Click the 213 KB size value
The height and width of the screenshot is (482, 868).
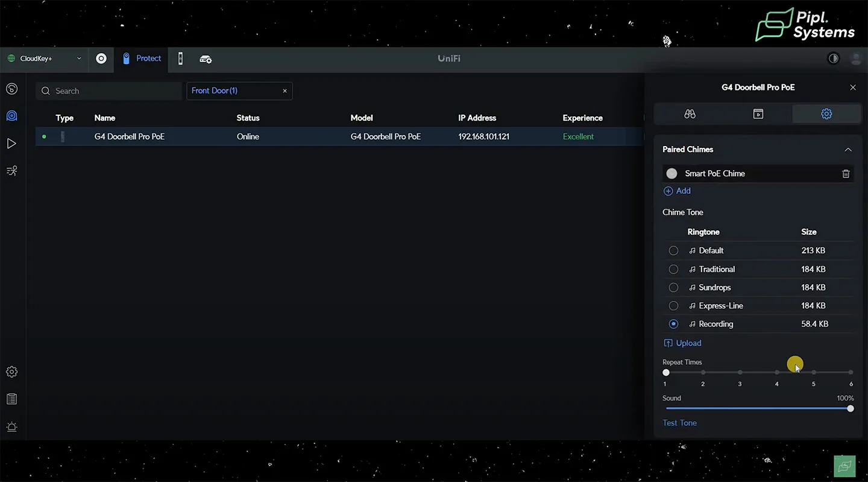(x=813, y=250)
